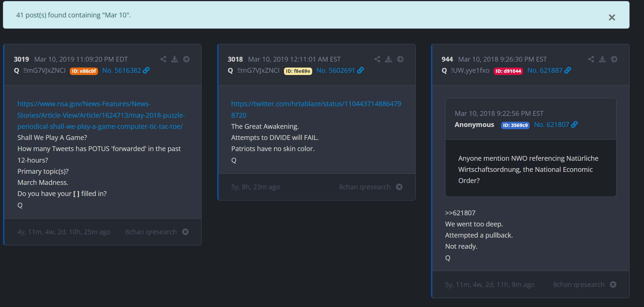The width and height of the screenshot is (644, 307).
Task: Share post 3018
Action: [x=377, y=59]
